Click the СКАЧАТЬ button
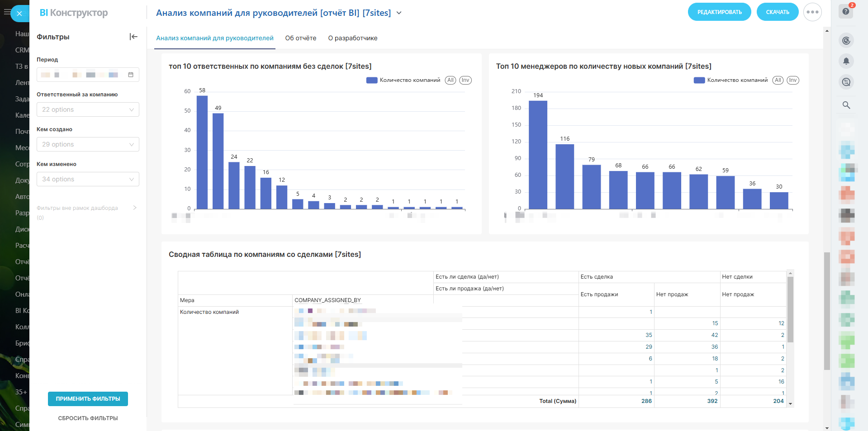 [x=777, y=12]
